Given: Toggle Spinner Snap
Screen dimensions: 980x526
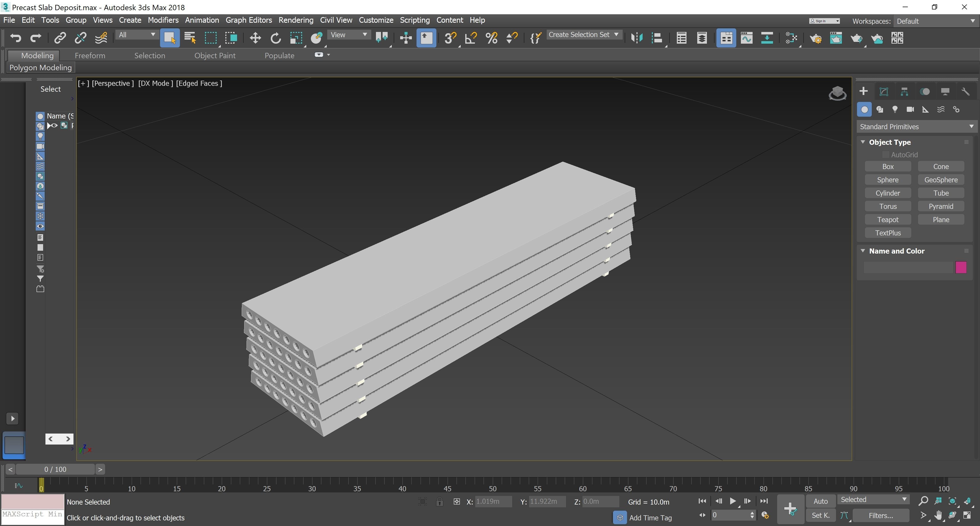Looking at the screenshot, I should (x=512, y=38).
